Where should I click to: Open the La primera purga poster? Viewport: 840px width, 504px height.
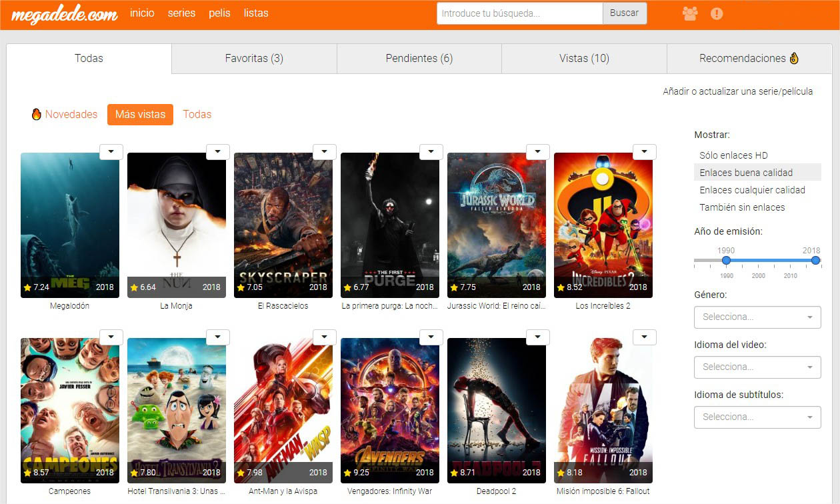pyautogui.click(x=390, y=225)
